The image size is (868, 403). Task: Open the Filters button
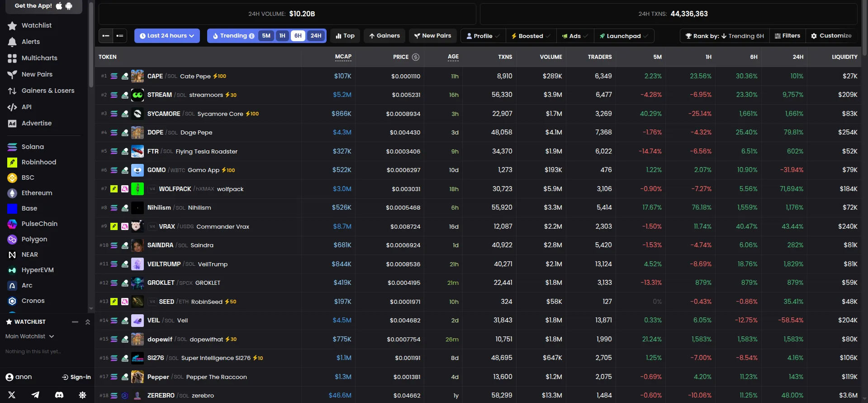pos(787,36)
